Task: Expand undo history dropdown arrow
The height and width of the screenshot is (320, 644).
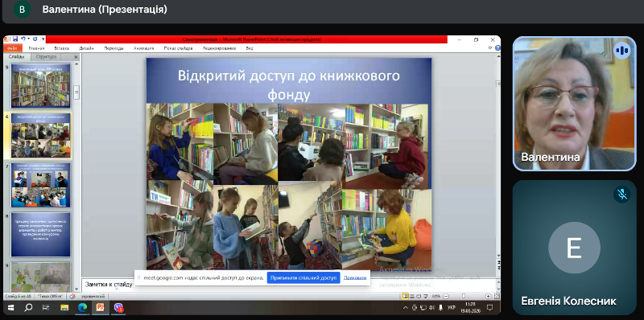Action: coord(28,39)
